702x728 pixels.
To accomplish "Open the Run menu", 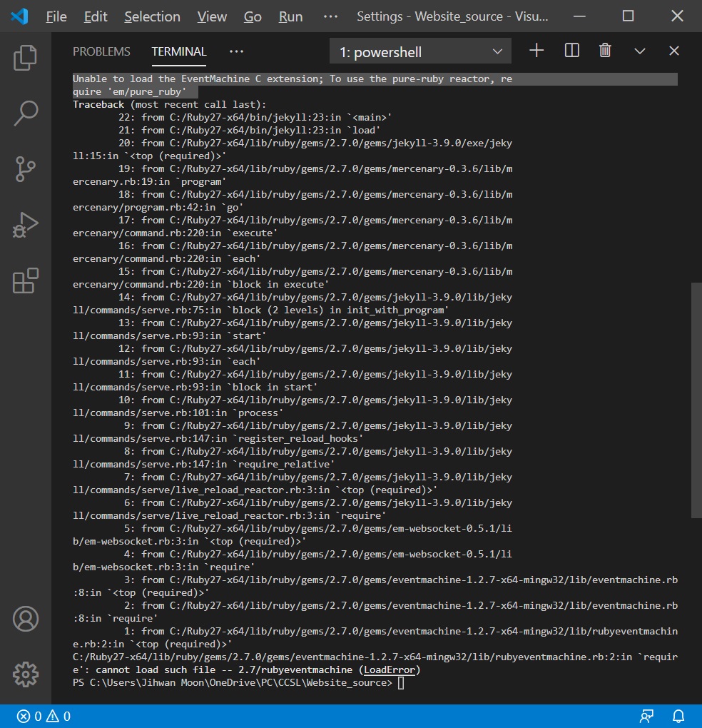I will [290, 16].
